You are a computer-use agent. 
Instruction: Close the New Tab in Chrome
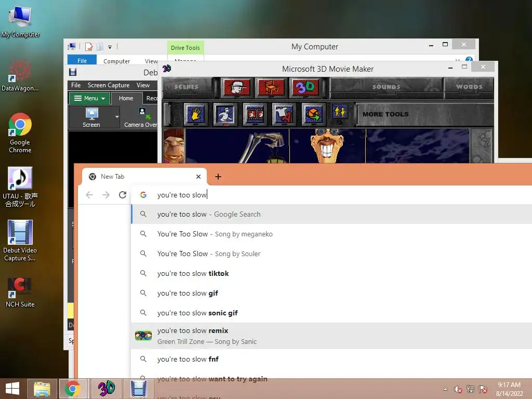coord(198,177)
